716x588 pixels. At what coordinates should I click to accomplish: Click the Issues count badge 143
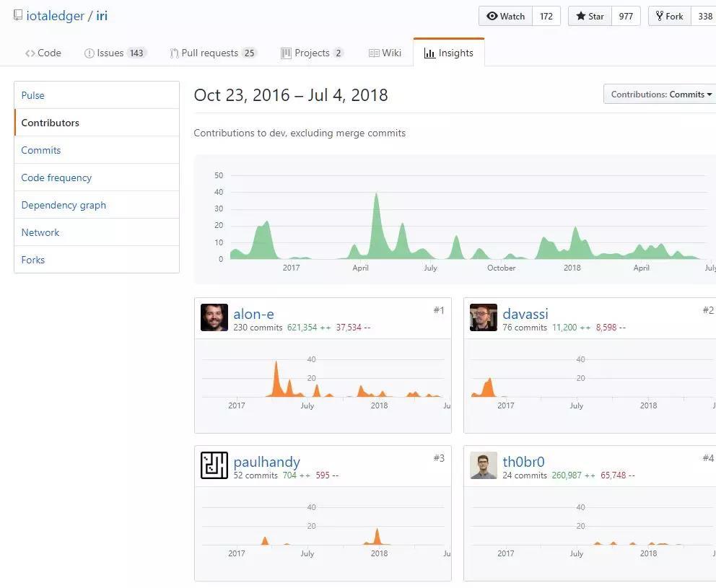click(136, 53)
